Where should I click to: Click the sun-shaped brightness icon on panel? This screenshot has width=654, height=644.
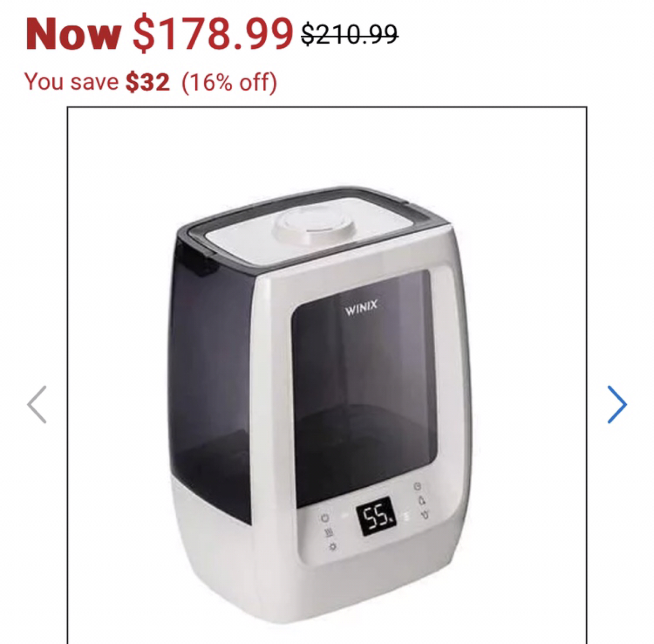point(333,546)
